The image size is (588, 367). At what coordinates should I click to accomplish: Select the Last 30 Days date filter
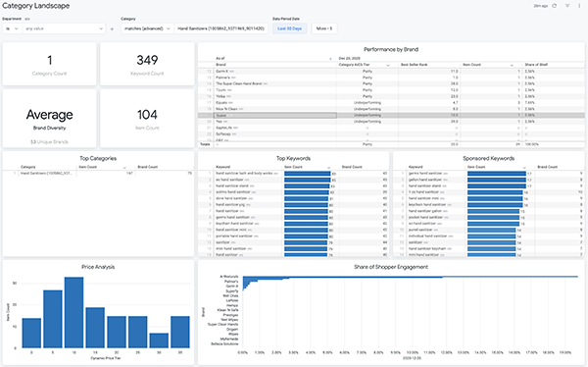(x=289, y=28)
